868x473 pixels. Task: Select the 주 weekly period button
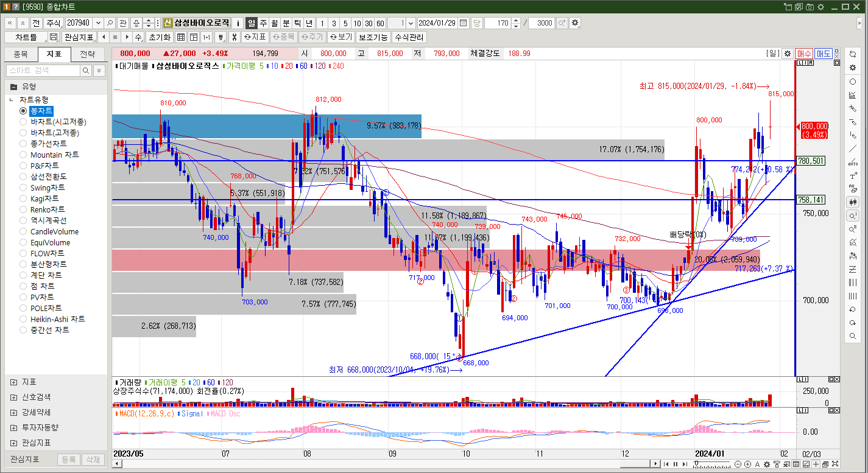pyautogui.click(x=263, y=23)
